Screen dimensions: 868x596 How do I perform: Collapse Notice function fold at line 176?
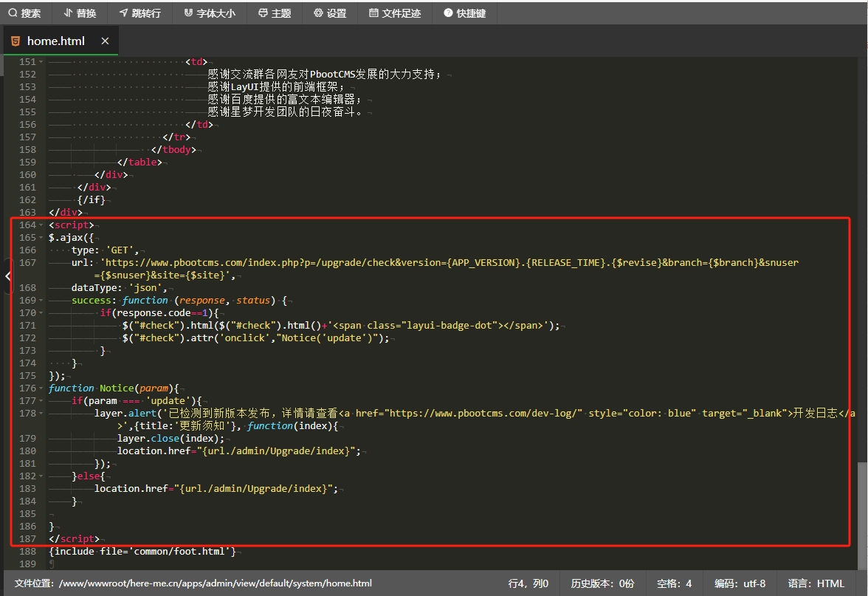[x=41, y=388]
